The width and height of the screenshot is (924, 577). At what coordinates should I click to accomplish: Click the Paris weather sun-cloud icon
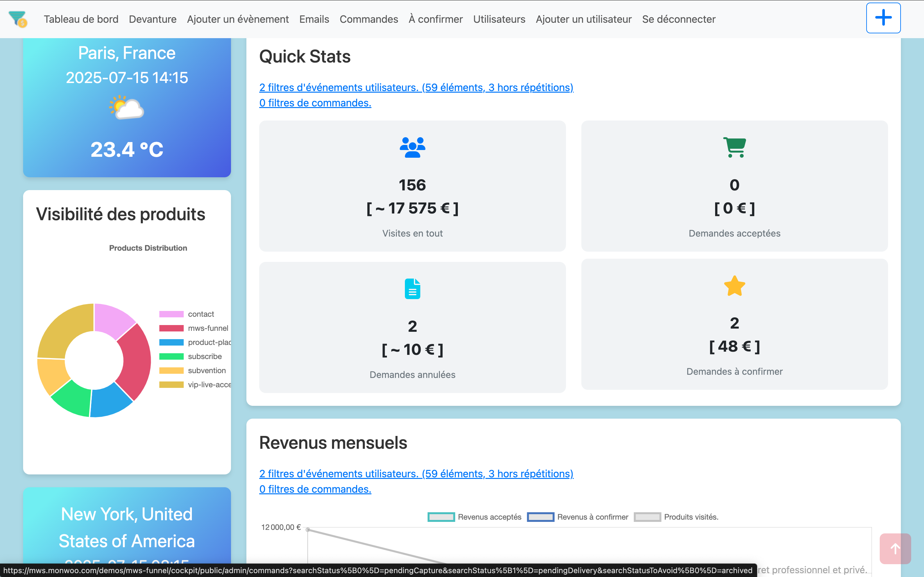[x=126, y=108]
